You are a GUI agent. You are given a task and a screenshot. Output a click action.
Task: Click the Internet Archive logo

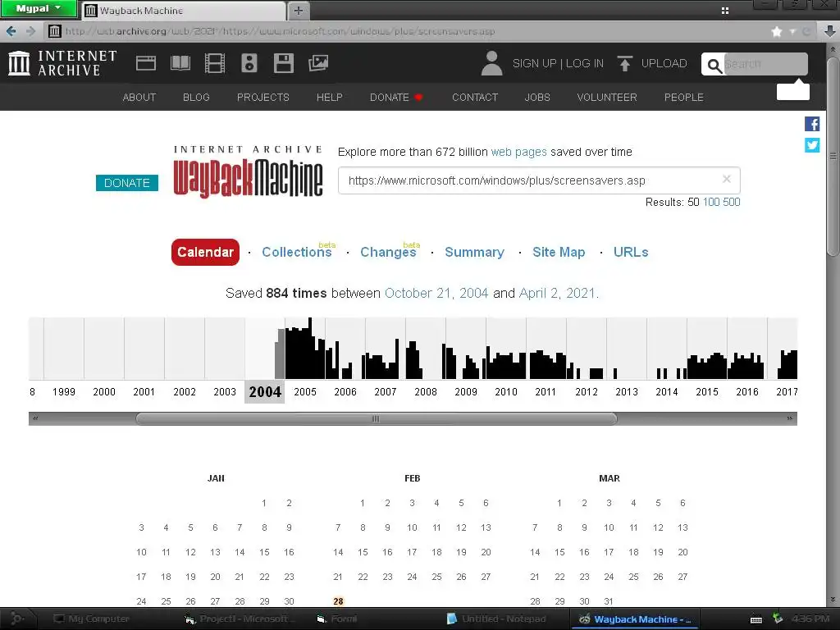(62, 63)
